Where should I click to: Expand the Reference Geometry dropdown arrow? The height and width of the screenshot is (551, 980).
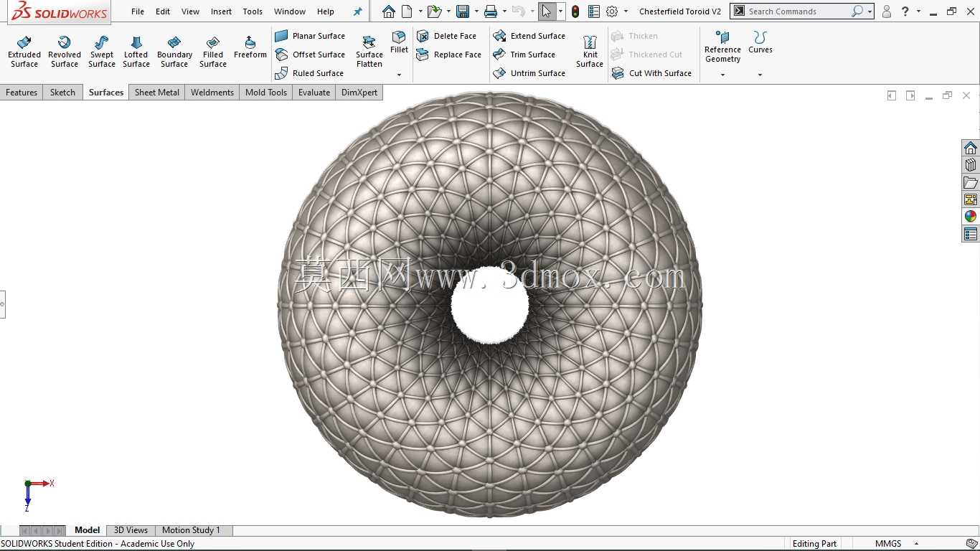click(x=722, y=75)
